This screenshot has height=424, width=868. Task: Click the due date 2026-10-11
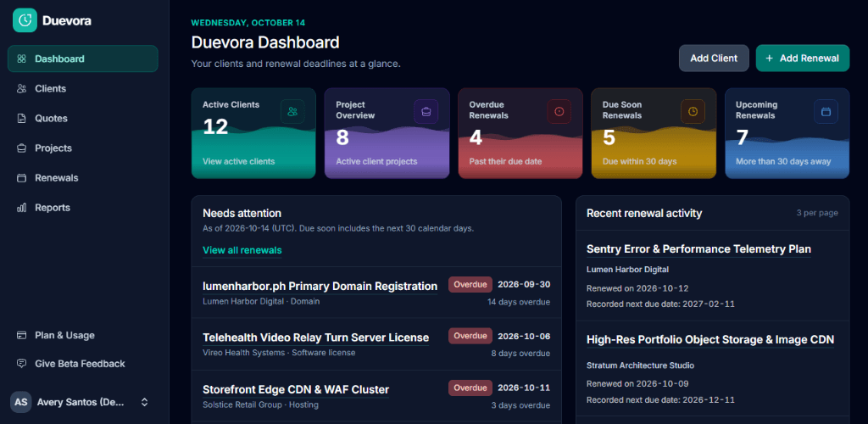coord(524,388)
